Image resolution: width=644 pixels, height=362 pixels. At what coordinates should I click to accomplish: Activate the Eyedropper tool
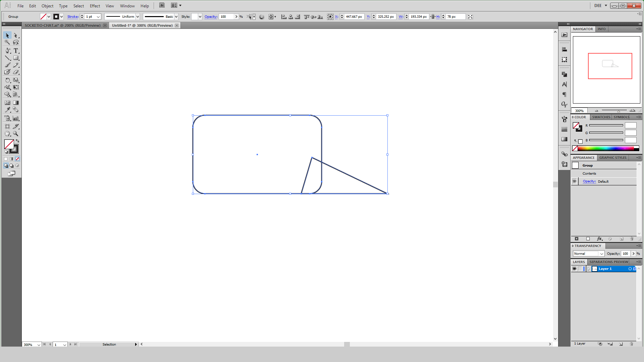[7, 110]
